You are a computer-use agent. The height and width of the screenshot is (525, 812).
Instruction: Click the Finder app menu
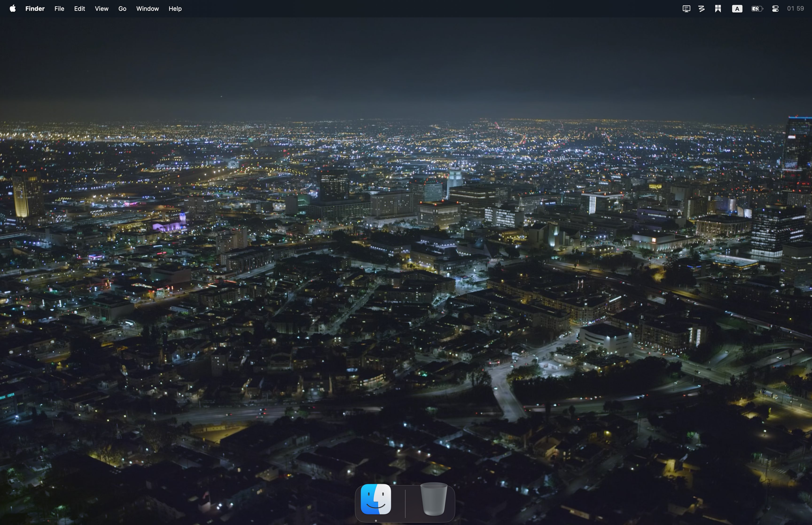click(35, 8)
